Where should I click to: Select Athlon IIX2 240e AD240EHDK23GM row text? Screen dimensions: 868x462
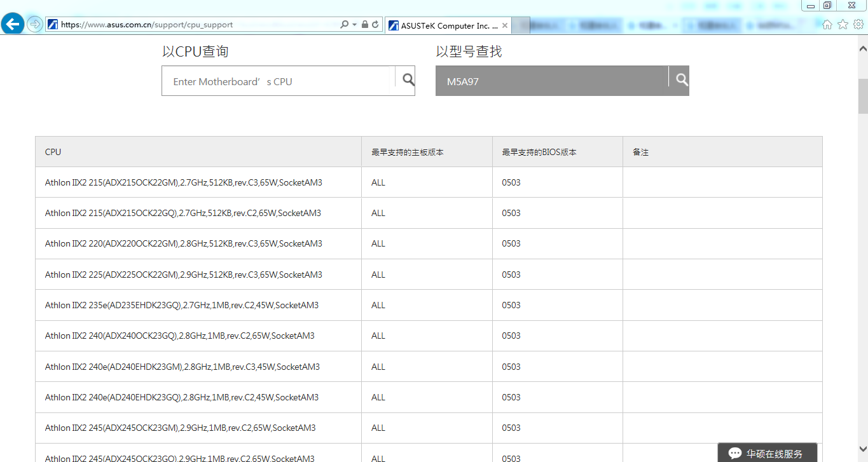click(183, 367)
